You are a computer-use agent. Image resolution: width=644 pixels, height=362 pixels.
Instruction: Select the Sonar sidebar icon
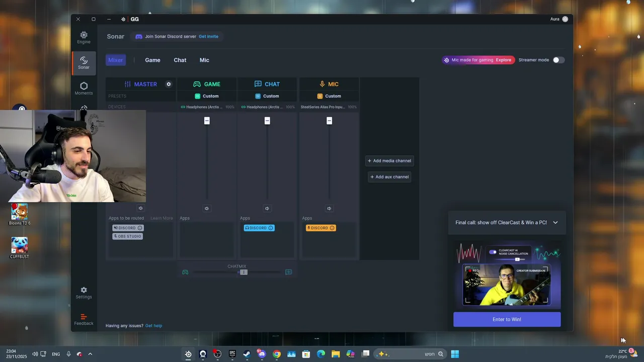(84, 63)
